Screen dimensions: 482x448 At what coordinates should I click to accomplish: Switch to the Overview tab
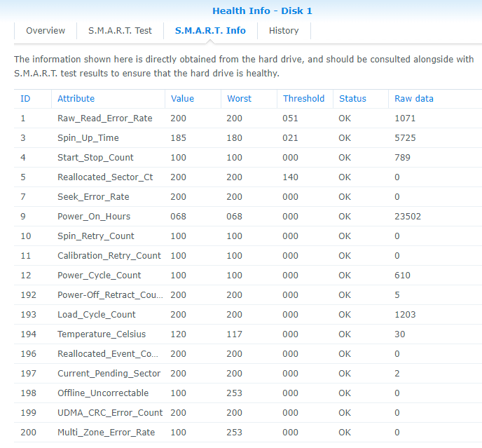tap(46, 30)
